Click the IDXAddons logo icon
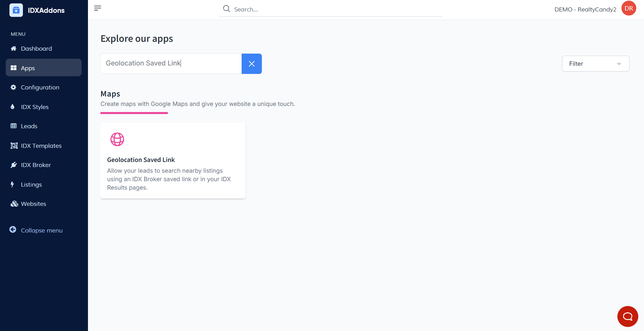The width and height of the screenshot is (644, 331). 16,10
